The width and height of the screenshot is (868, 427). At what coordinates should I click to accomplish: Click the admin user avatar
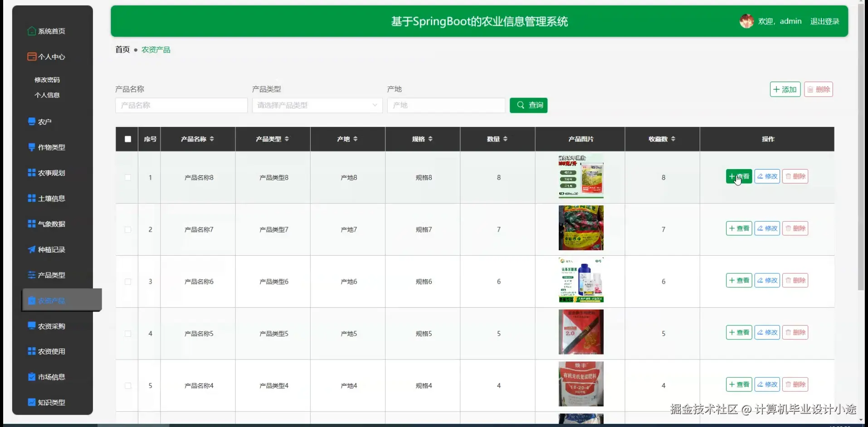tap(746, 21)
